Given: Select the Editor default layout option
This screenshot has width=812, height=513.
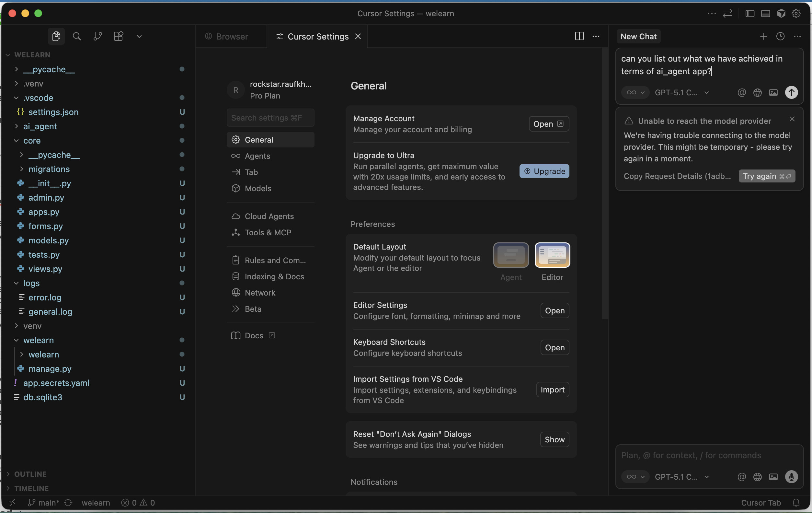Looking at the screenshot, I should point(552,255).
